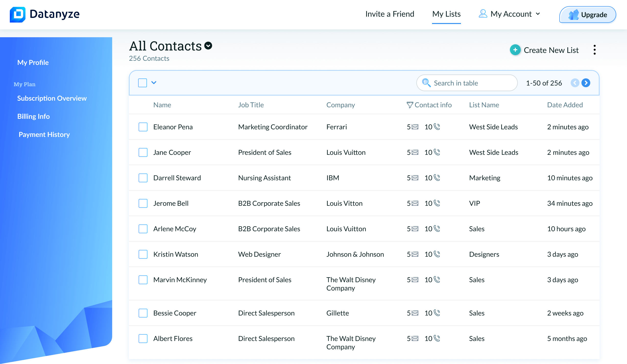
Task: Click the Datanyze brand name
Action: point(54,14)
